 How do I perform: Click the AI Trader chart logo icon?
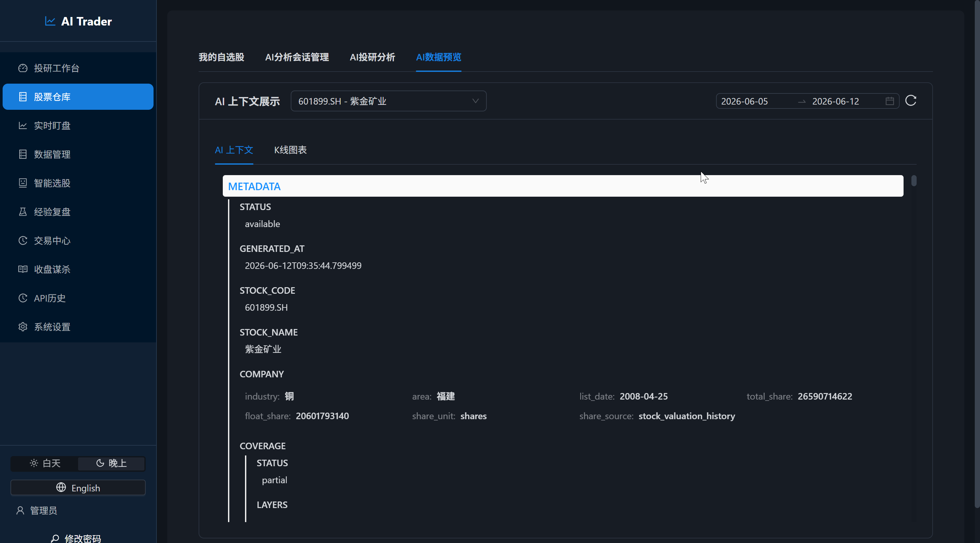[50, 21]
